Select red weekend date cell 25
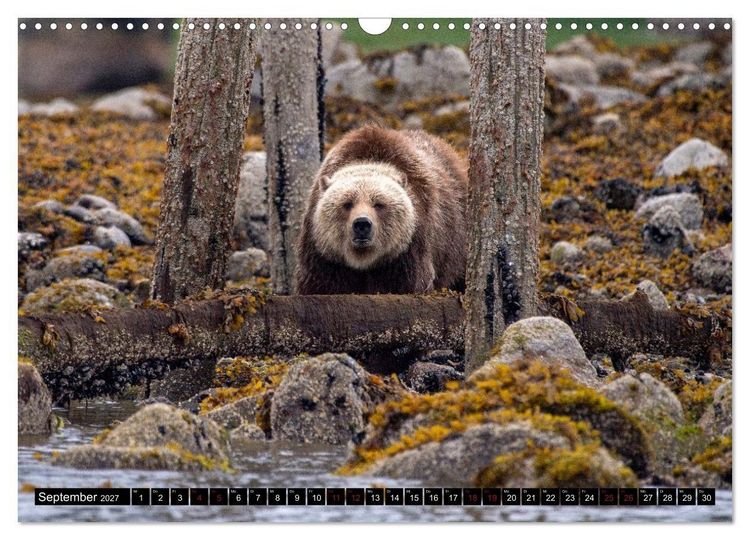 coord(609,497)
